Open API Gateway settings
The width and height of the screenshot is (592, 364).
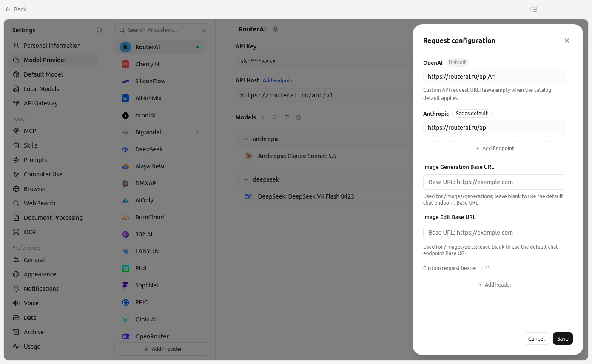pos(54,103)
